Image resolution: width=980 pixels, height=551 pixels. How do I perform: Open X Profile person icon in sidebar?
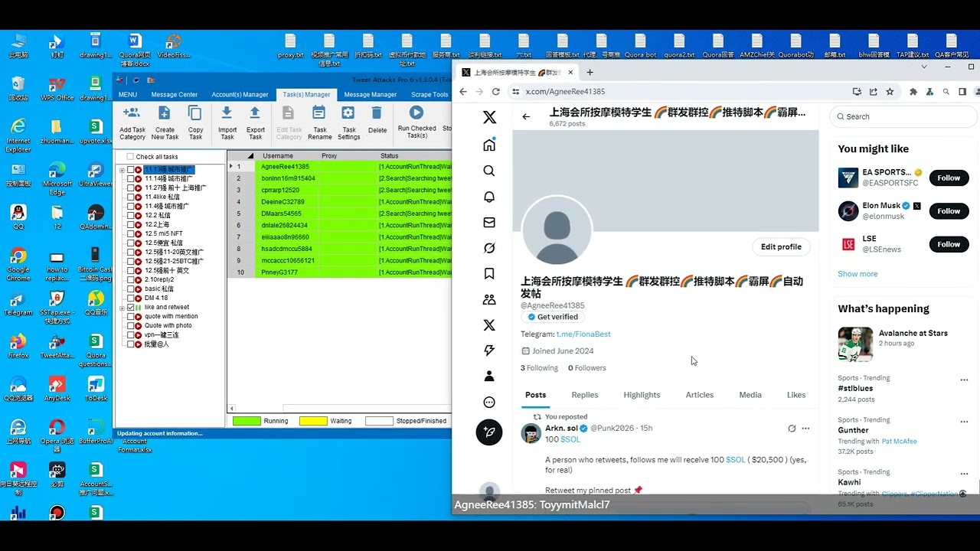(489, 377)
